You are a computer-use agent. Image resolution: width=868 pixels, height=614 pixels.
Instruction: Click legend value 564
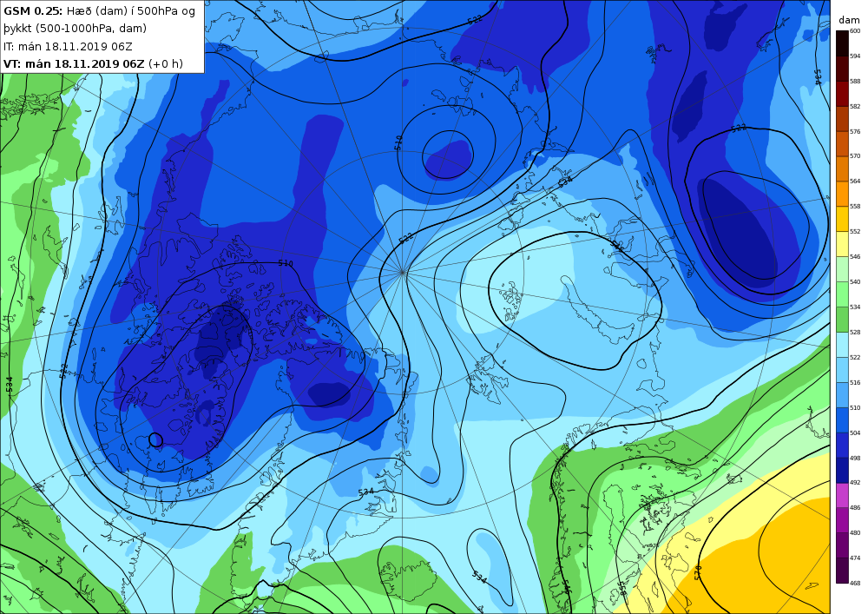click(x=855, y=181)
